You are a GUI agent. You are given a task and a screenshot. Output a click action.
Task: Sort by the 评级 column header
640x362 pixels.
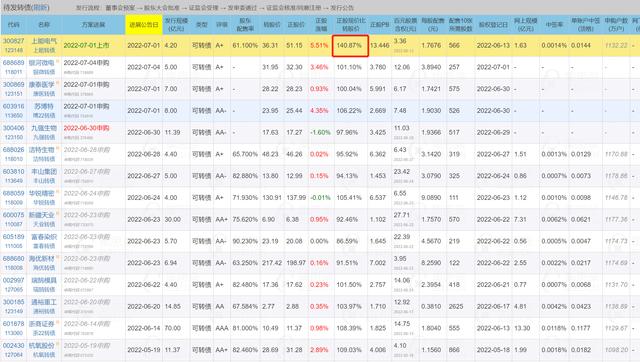[x=222, y=24]
